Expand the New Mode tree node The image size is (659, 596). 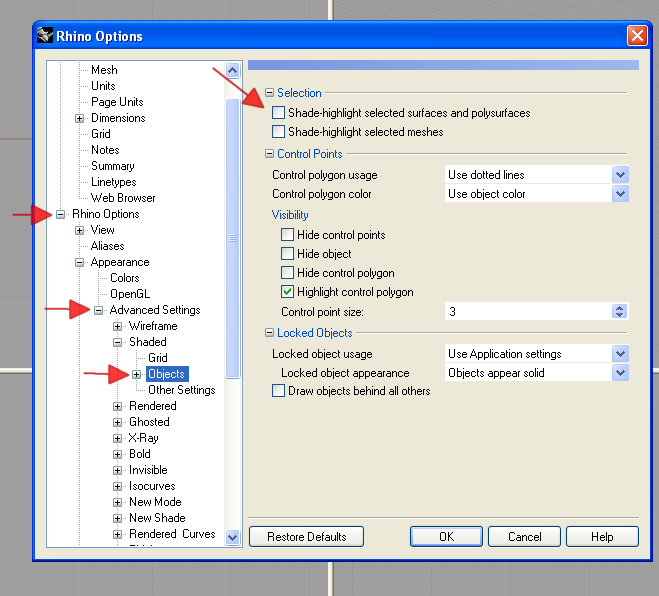pos(118,502)
